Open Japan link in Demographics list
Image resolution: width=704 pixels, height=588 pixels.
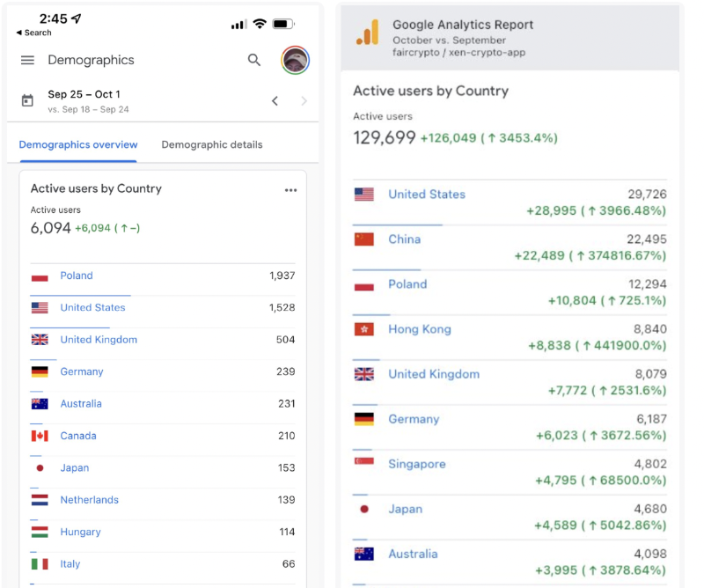click(x=75, y=467)
